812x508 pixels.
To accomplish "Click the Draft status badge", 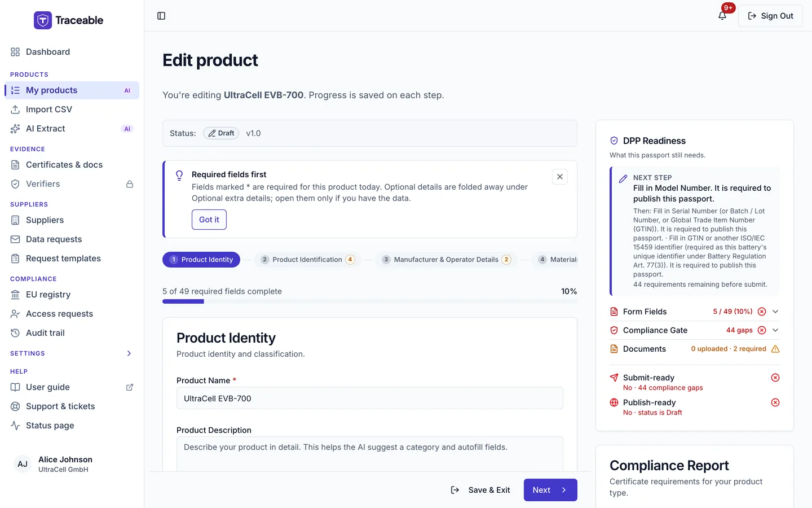I will (221, 133).
